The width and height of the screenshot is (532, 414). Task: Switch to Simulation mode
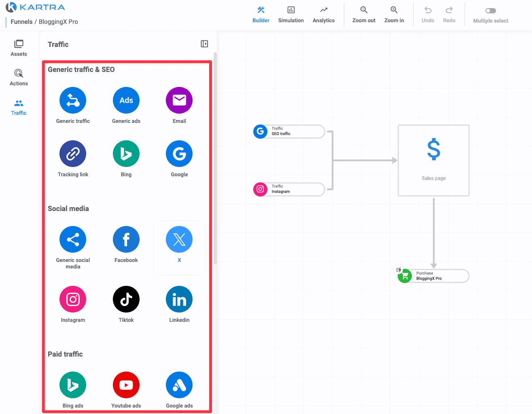pos(291,15)
